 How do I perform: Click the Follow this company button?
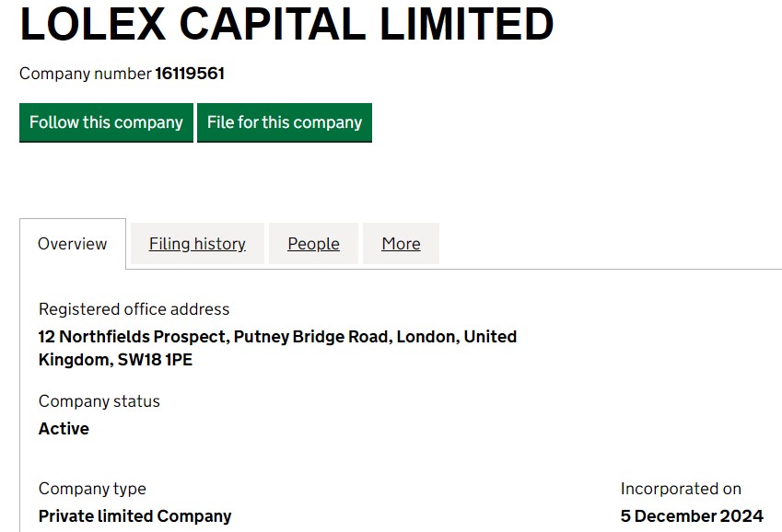point(106,122)
